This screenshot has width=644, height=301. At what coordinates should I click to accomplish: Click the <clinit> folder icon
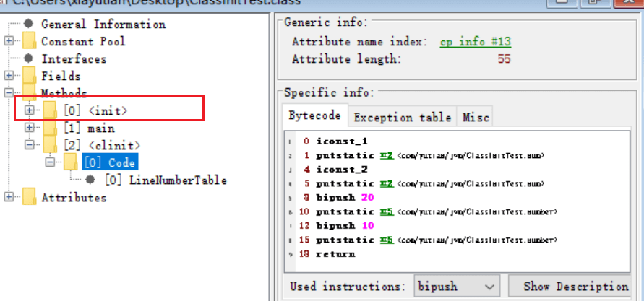[50, 145]
